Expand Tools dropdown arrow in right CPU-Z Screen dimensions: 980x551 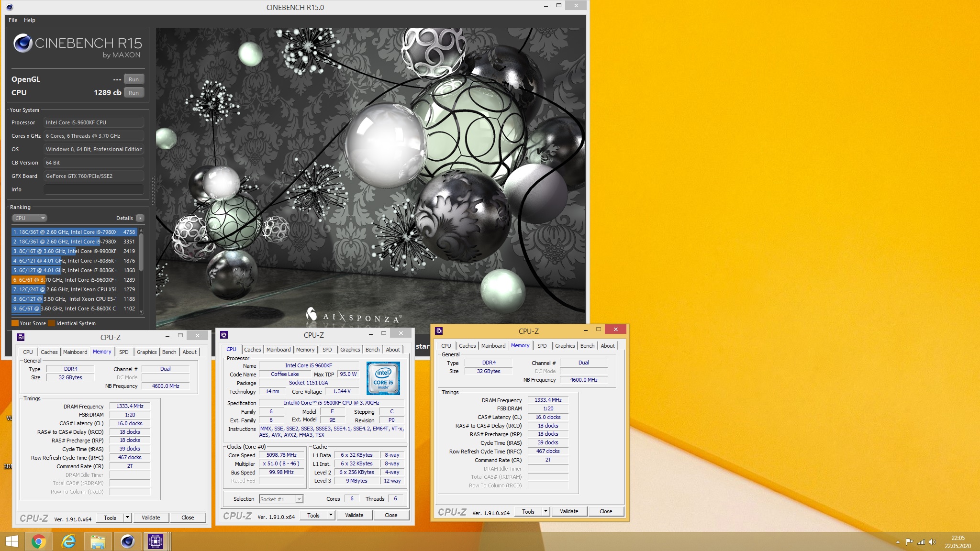(546, 511)
